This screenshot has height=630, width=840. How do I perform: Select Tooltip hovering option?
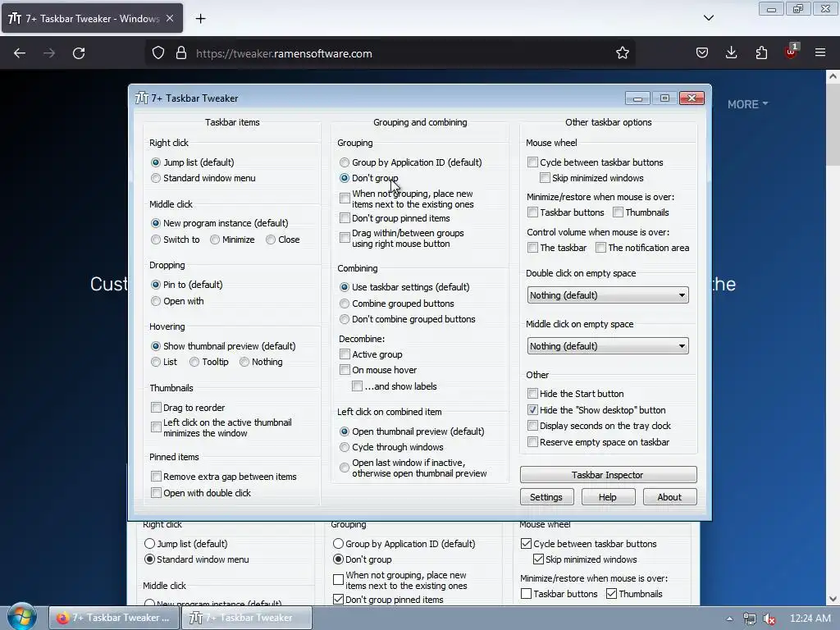209,362
